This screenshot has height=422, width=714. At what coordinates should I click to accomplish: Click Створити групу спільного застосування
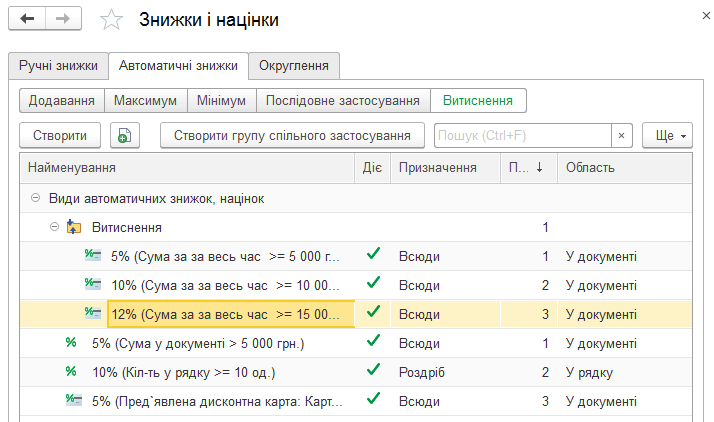click(x=292, y=136)
